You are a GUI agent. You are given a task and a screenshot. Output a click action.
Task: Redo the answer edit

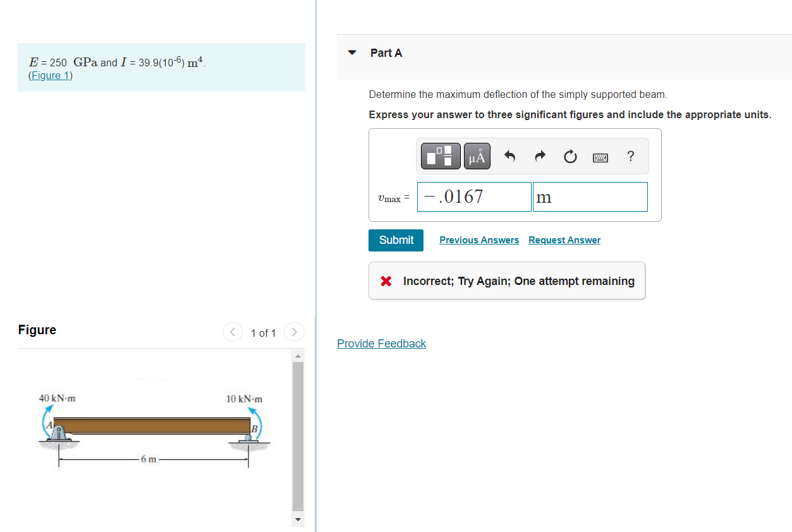point(540,156)
